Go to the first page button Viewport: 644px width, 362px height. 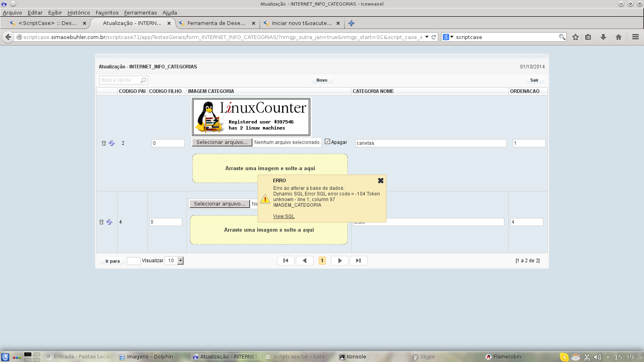[286, 261]
